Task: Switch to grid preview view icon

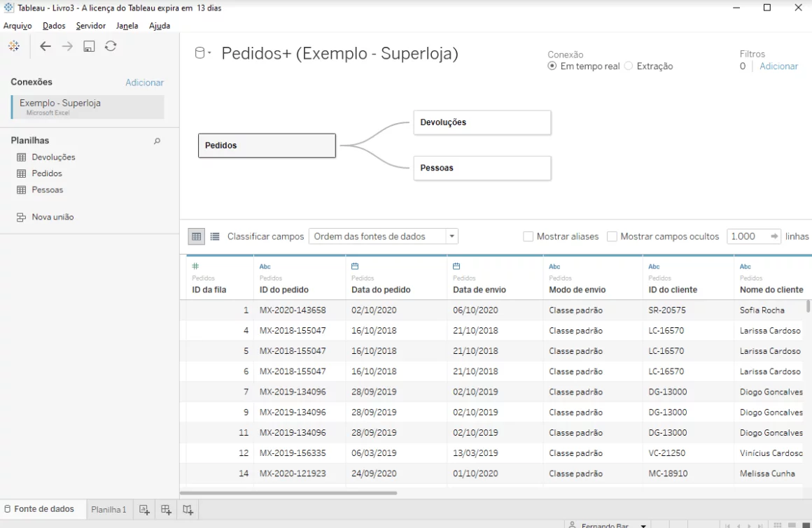Action: 196,236
